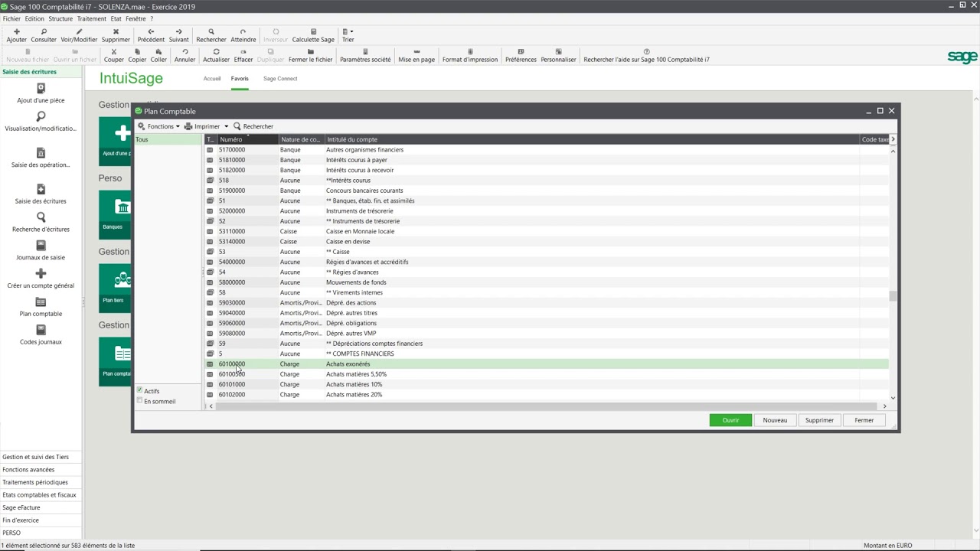Open Journaux de saisie in sidebar
980x551 pixels.
click(x=41, y=250)
